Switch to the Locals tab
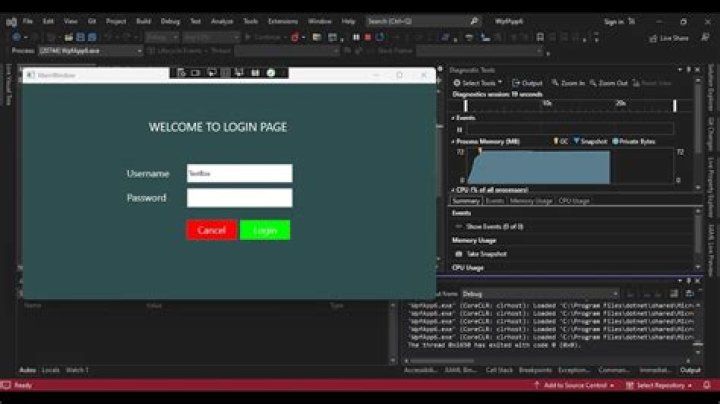720x404 pixels. tap(50, 370)
